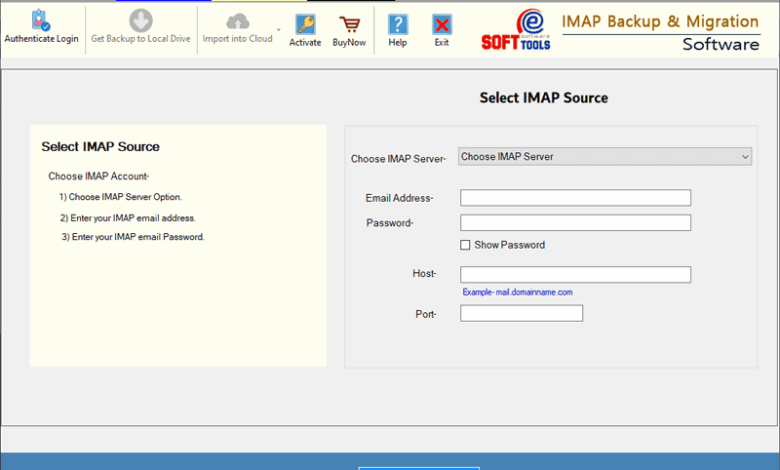The height and width of the screenshot is (470, 780).
Task: Open the Activate key icon
Action: (305, 25)
